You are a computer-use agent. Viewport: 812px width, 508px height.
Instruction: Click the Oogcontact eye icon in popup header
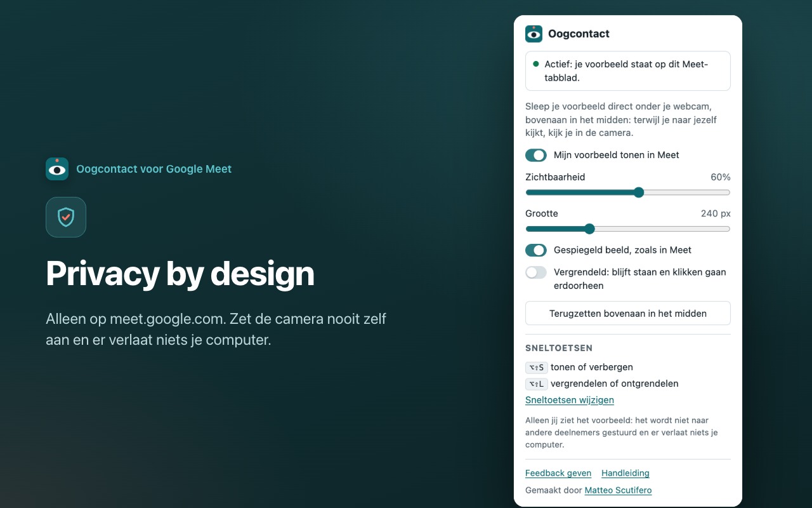pos(534,34)
